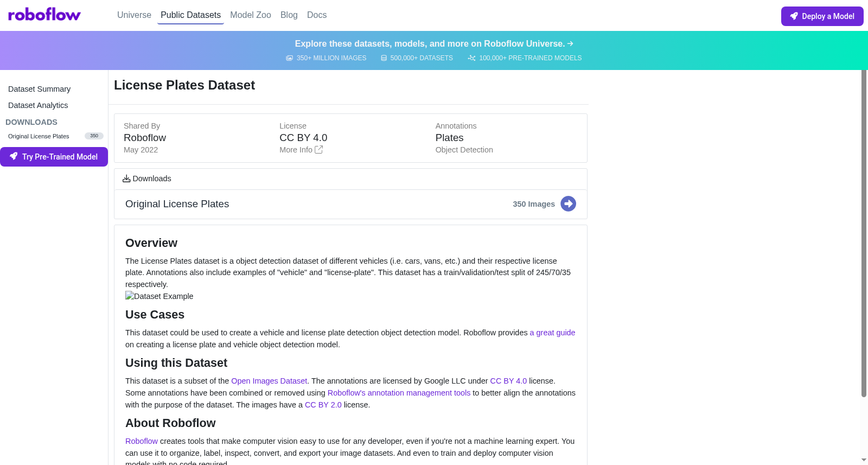Screen dimensions: 868x465
Task: Click the May 2022 date text
Action: 141,150
